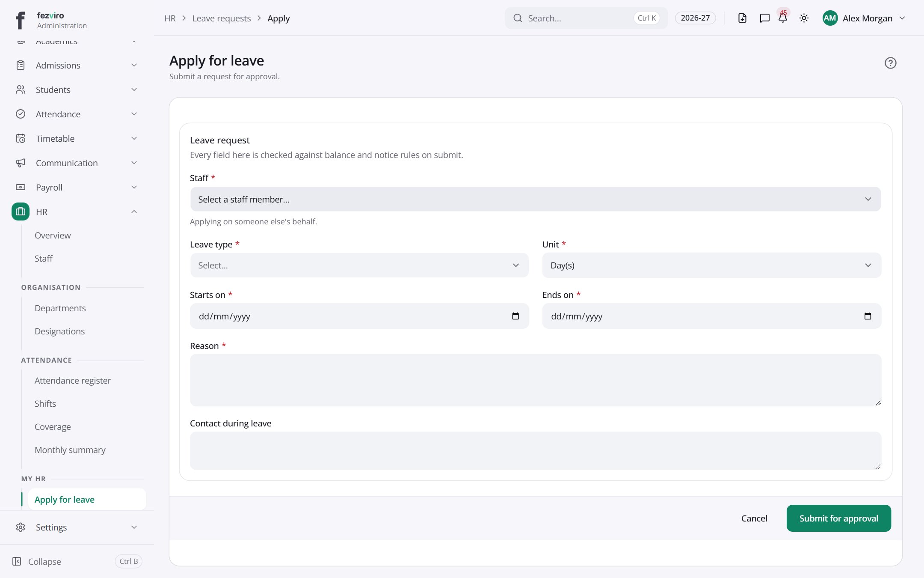Open Starts on calendar picker icon
This screenshot has width=924, height=578.
click(x=515, y=316)
